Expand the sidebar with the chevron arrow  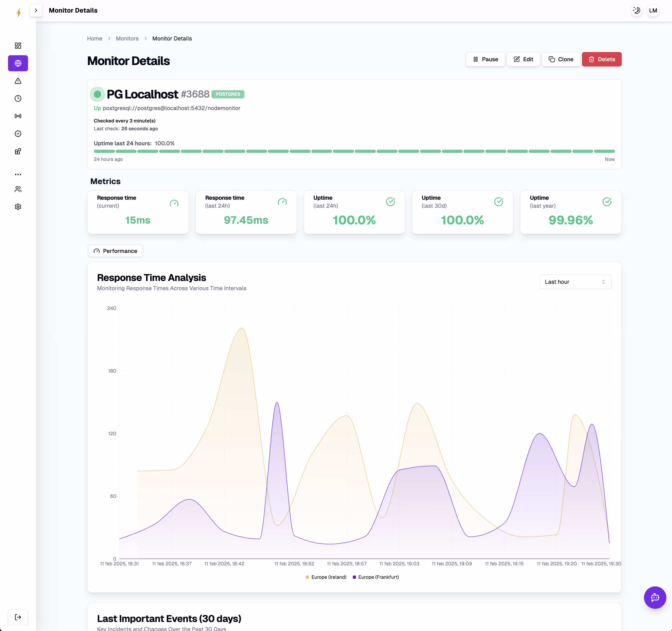(35, 10)
